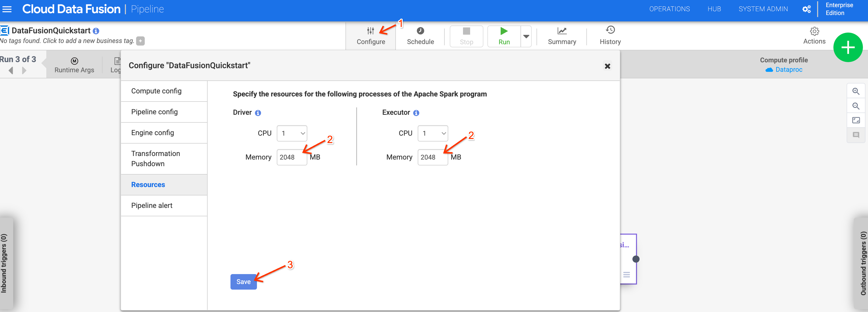Open the Resources configuration tab
This screenshot has width=868, height=312.
coord(148,185)
